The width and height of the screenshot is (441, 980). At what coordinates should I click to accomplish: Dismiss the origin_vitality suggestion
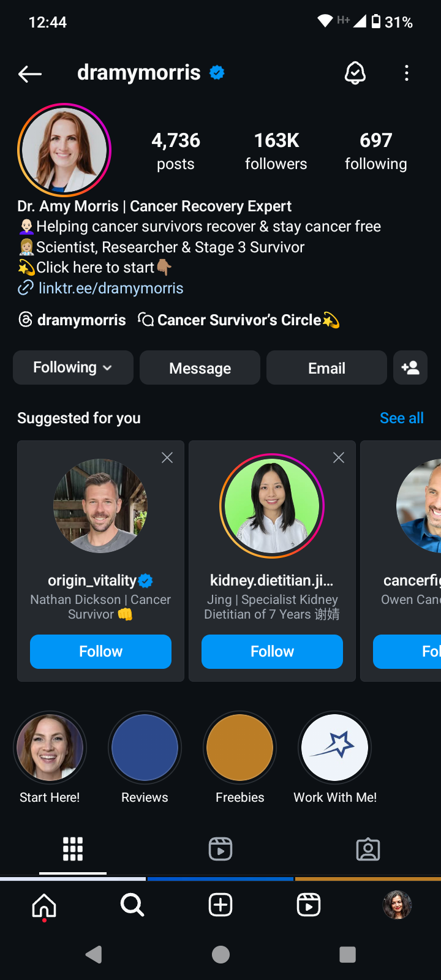167,458
